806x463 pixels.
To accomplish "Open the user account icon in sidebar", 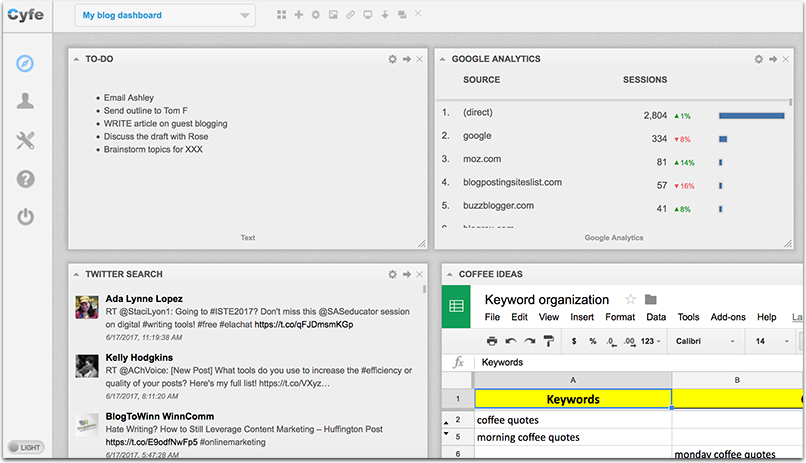I will pos(26,101).
